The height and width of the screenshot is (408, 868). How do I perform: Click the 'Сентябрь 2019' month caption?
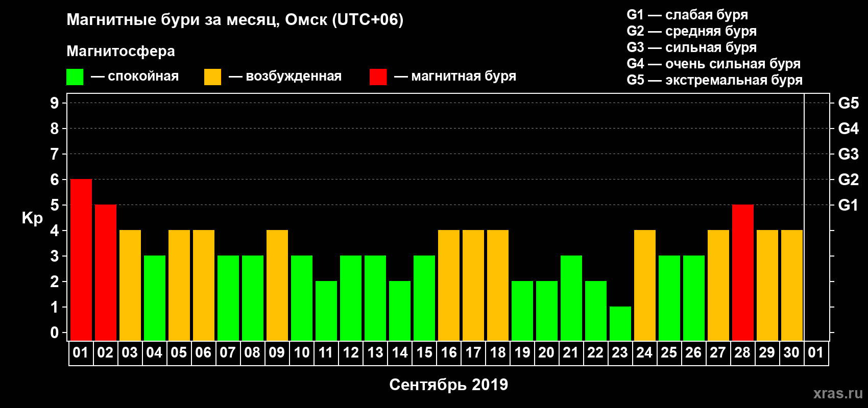(449, 385)
